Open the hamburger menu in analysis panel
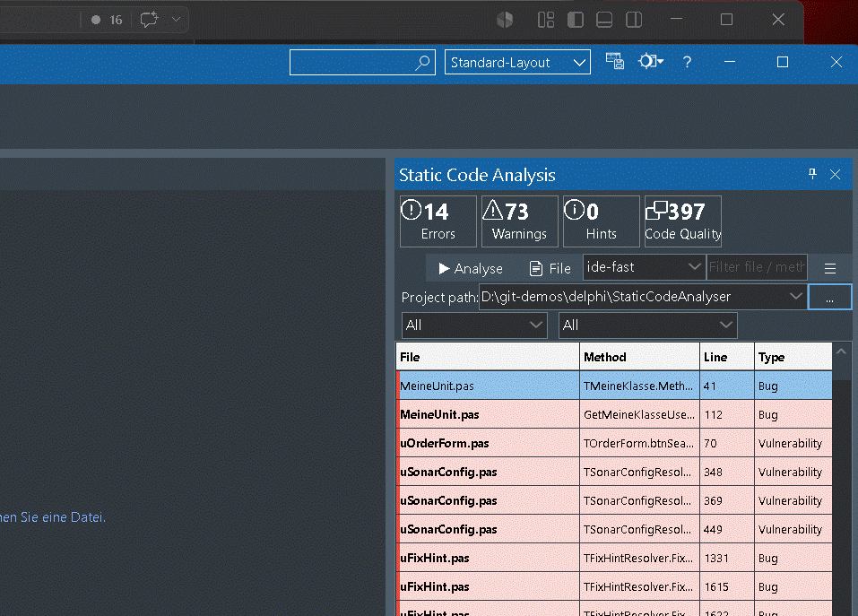The image size is (858, 616). tap(830, 268)
